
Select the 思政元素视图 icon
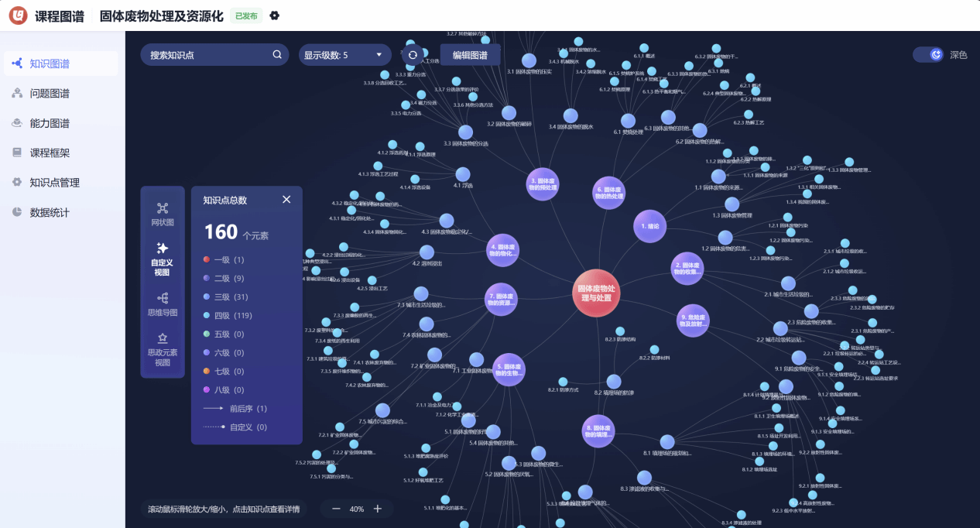click(163, 338)
